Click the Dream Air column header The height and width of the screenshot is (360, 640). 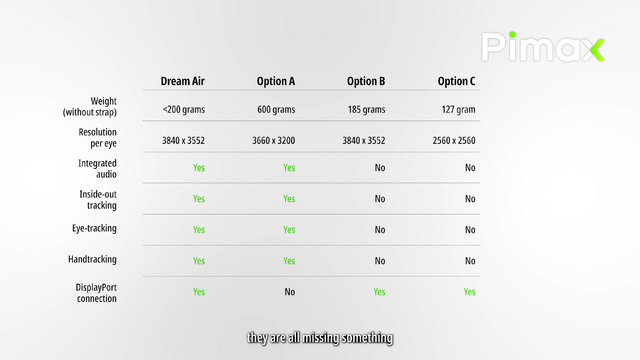[182, 81]
